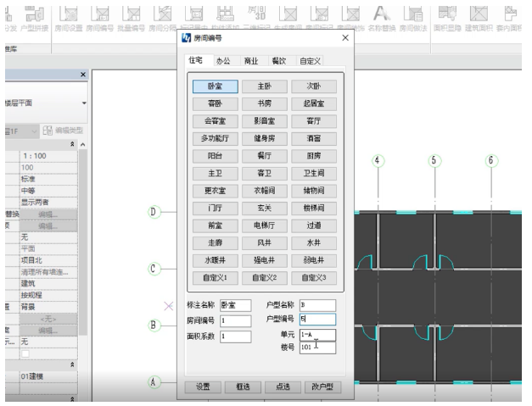Viewport: 532px width, 406px height.
Task: Open the 户型拼接 tool in ribbon
Action: click(34, 19)
